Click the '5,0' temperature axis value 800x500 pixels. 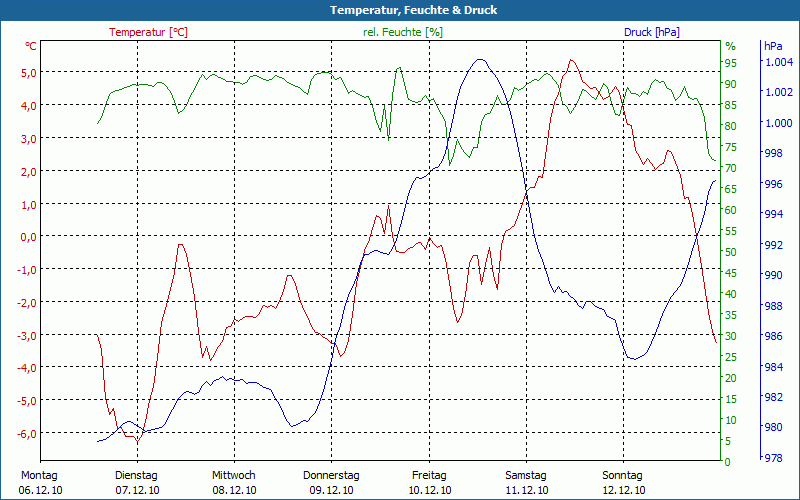coord(29,72)
